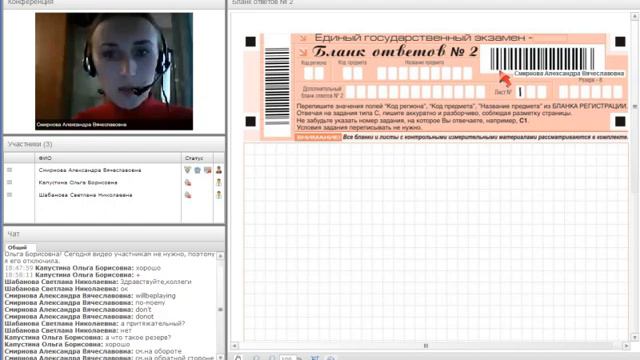Sort participants by ФИО column header
This screenshot has width=640, height=360.
pos(108,158)
